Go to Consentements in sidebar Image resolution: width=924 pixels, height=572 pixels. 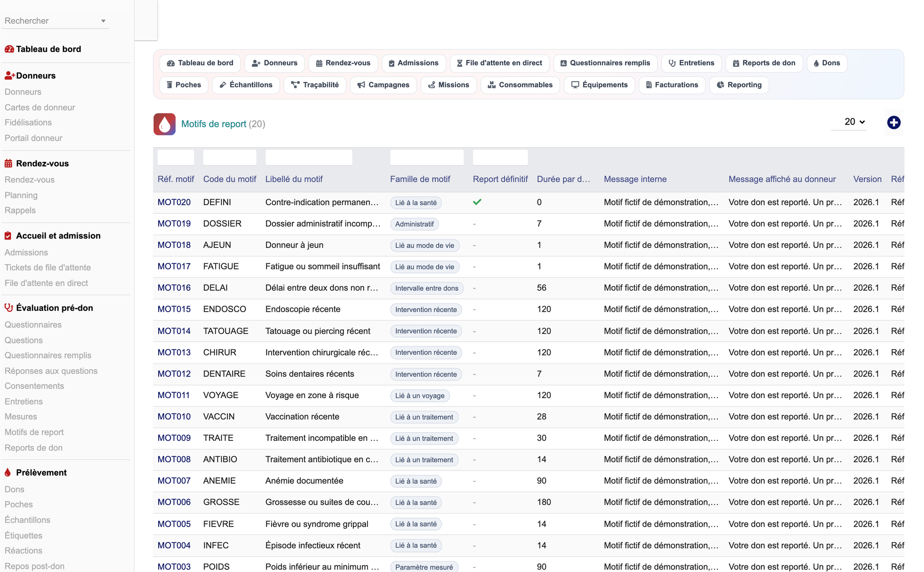point(34,386)
